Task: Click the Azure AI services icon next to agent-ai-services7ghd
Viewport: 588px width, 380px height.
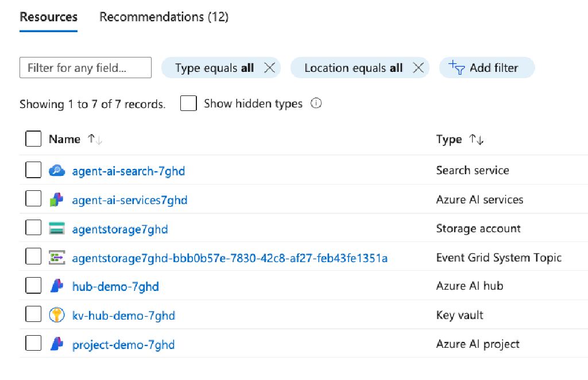Action: click(x=57, y=199)
